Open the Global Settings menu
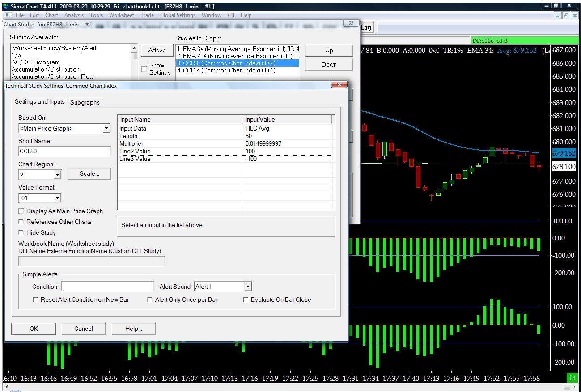 pyautogui.click(x=178, y=15)
